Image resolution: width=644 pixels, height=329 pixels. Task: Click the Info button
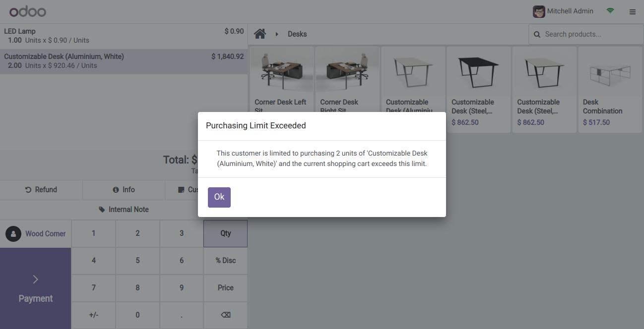pos(124,190)
